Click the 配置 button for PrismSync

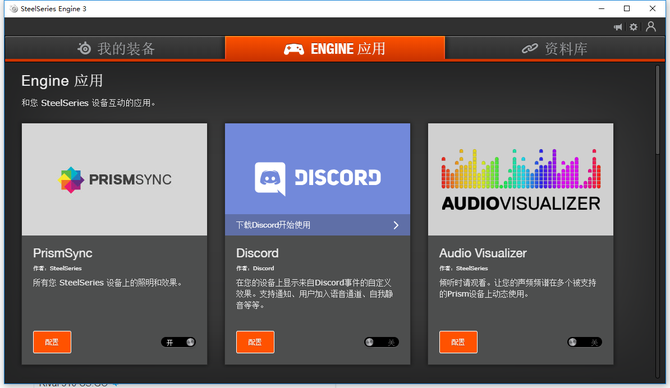click(52, 342)
